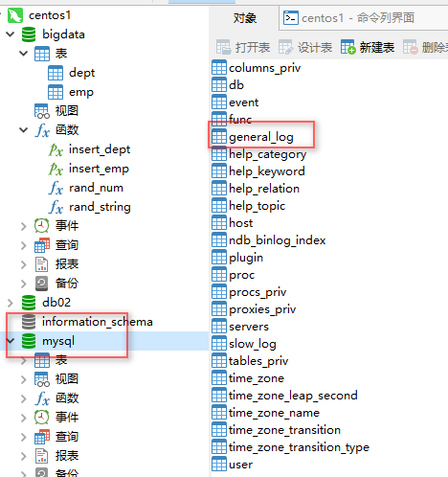Expand the 备份 backup node under bigdata
The width and height of the screenshot is (448, 477).
24,284
